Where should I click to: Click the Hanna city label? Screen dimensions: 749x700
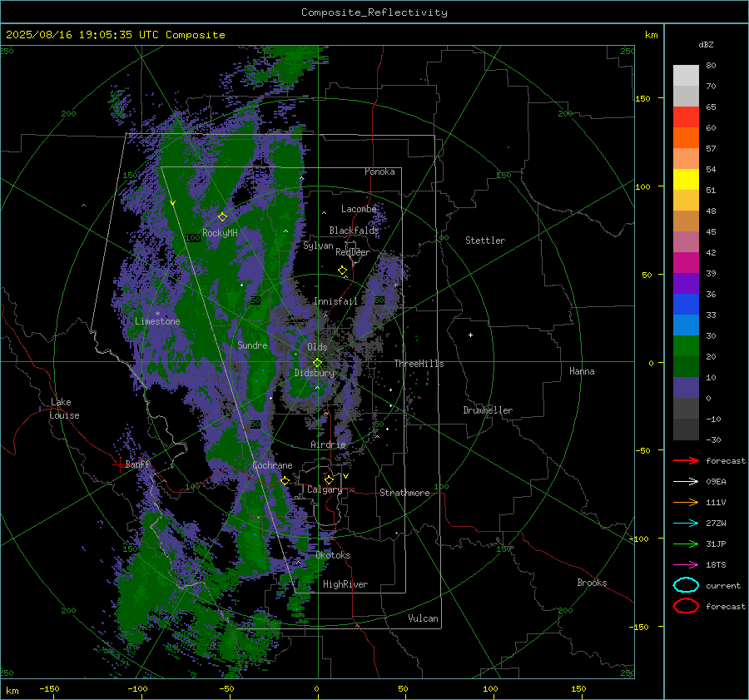pyautogui.click(x=582, y=371)
